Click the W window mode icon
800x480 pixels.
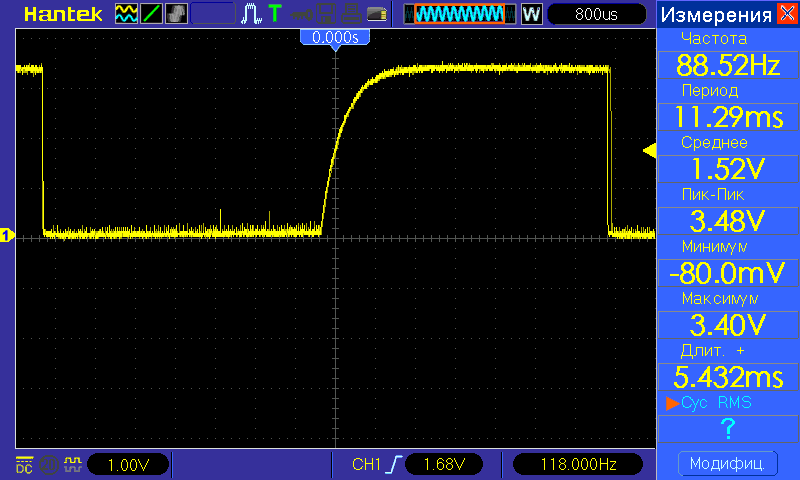pyautogui.click(x=531, y=14)
